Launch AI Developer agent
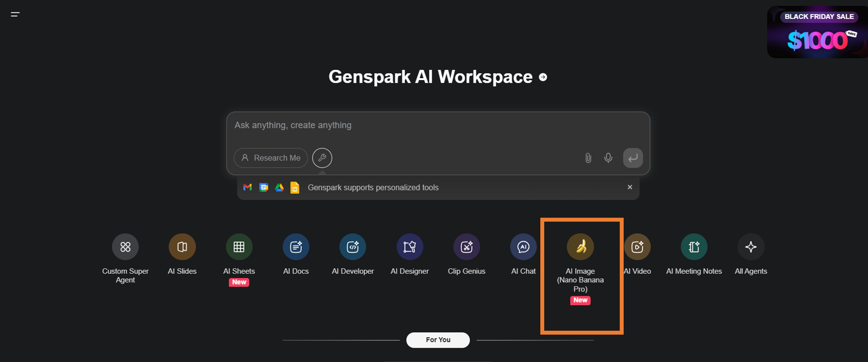This screenshot has width=868, height=362. tap(353, 247)
